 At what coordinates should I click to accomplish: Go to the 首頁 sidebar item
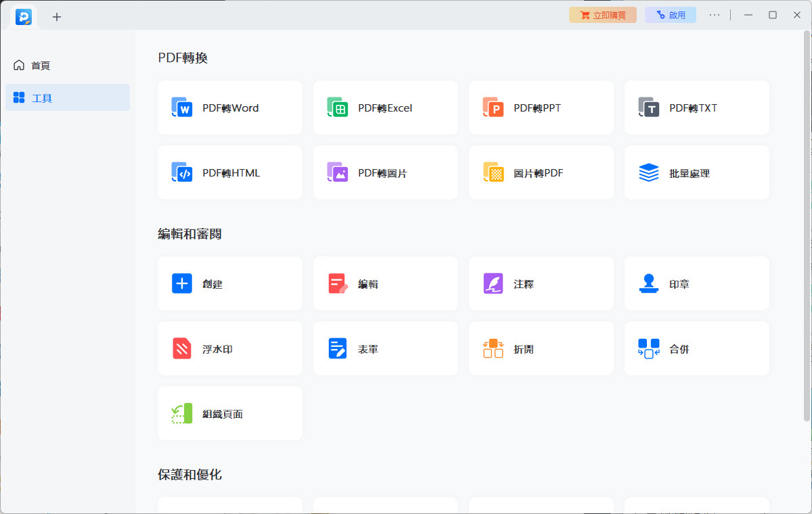point(68,65)
